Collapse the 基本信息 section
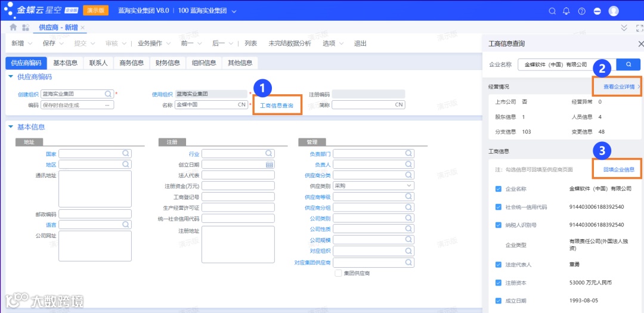 tap(11, 127)
